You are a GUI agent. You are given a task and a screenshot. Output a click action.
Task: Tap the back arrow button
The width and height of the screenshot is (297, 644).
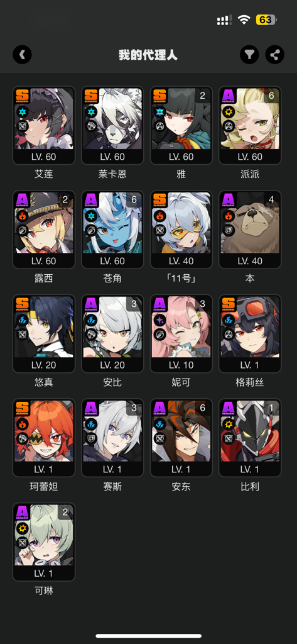coord(22,55)
